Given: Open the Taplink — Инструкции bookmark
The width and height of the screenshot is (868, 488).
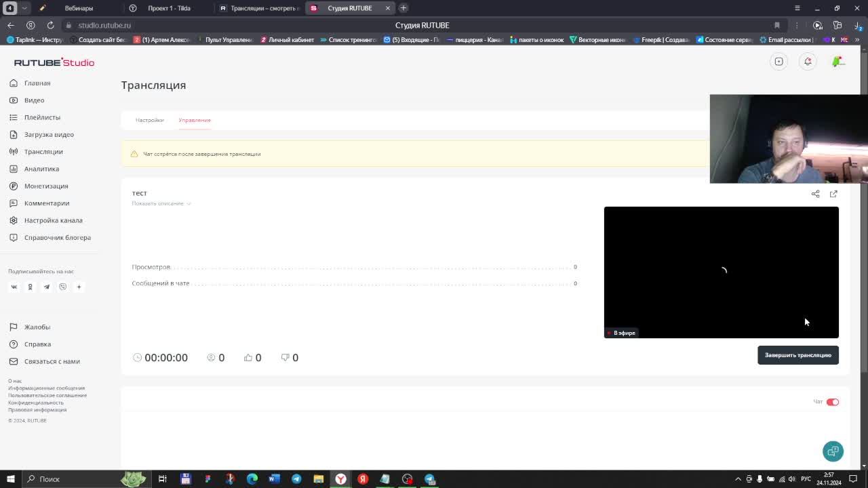Looking at the screenshot, I should [35, 40].
